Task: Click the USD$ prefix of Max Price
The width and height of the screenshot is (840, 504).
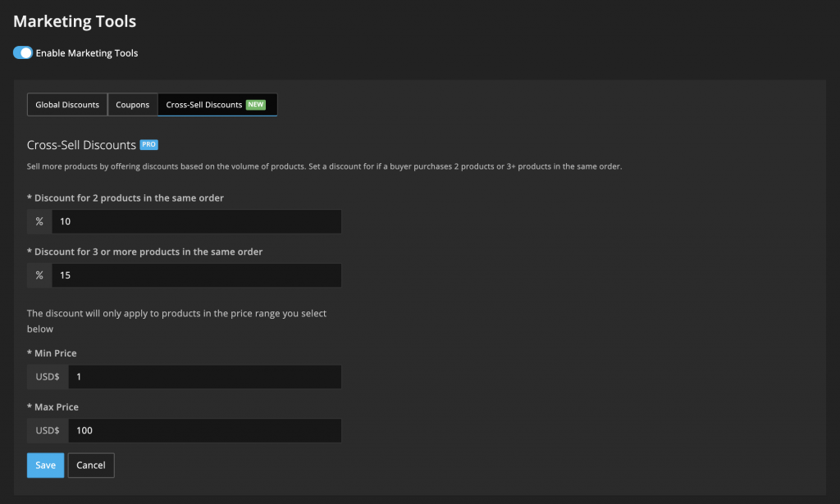Action: tap(48, 430)
